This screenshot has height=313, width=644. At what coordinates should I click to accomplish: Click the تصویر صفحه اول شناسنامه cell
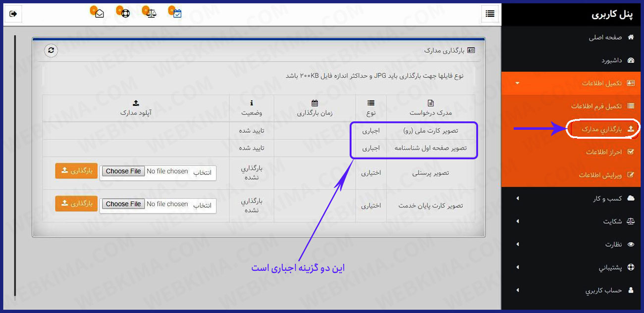pos(431,148)
